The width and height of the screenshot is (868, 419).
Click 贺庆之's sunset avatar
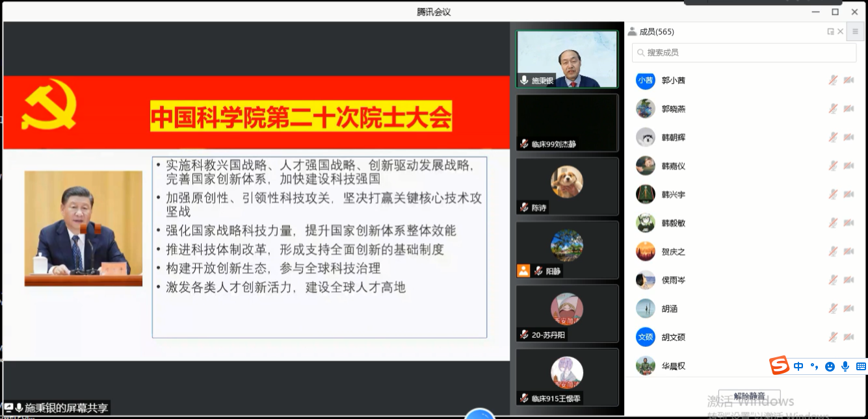tap(646, 251)
